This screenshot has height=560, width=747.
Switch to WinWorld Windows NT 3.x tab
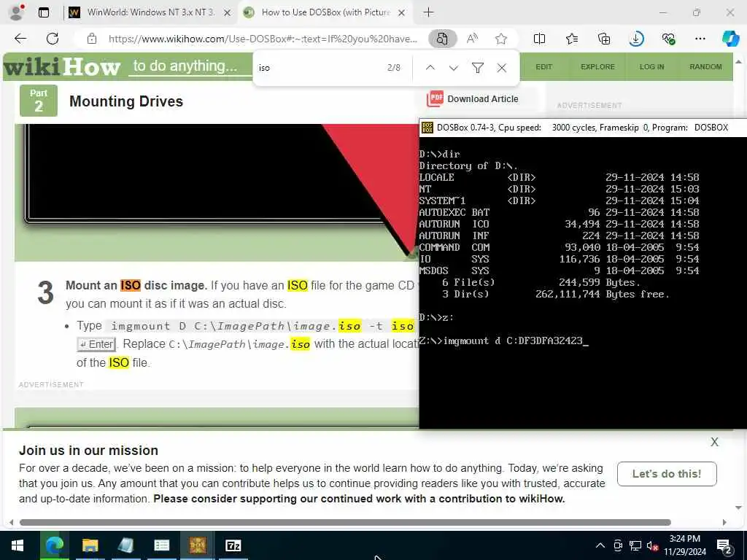click(150, 12)
